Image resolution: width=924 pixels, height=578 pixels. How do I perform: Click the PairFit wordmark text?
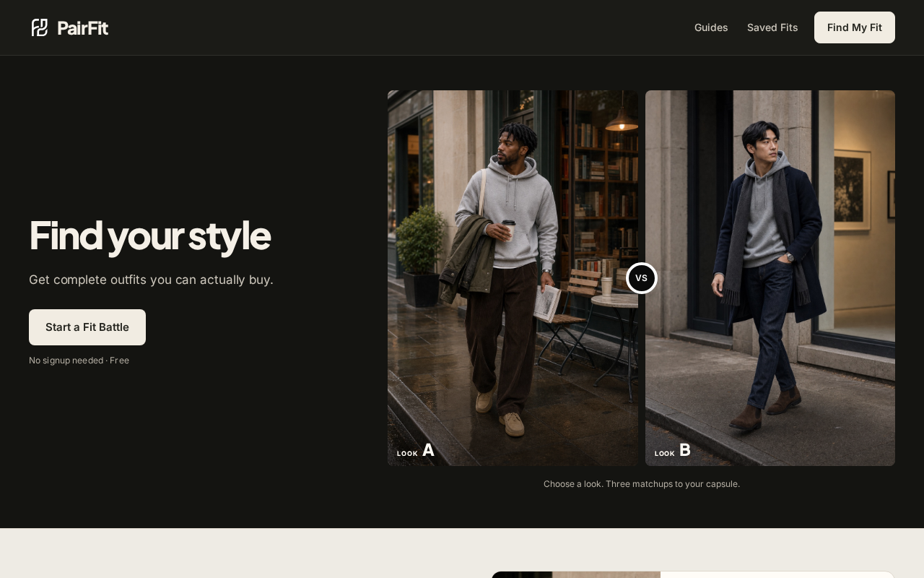point(82,27)
